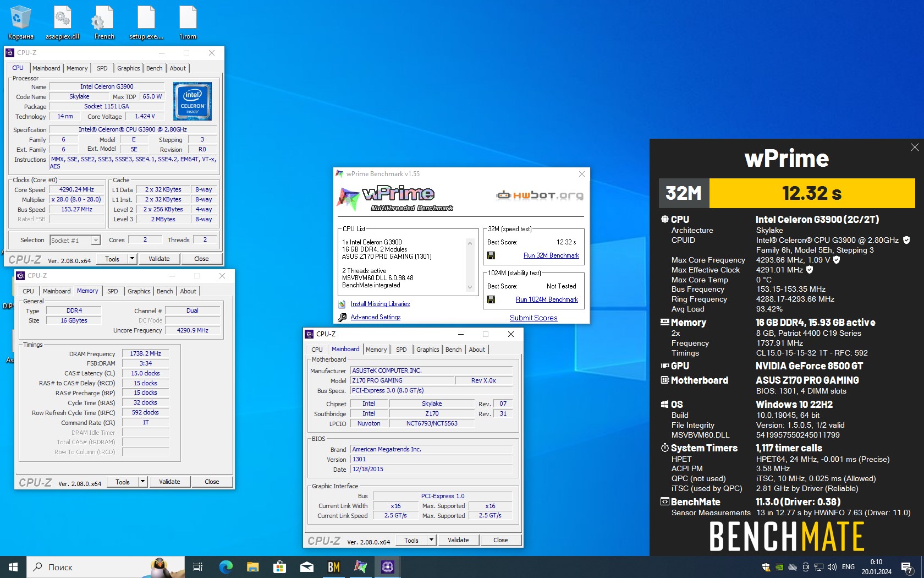Open Graphics tab in the CPU-Z Memory window

click(139, 291)
